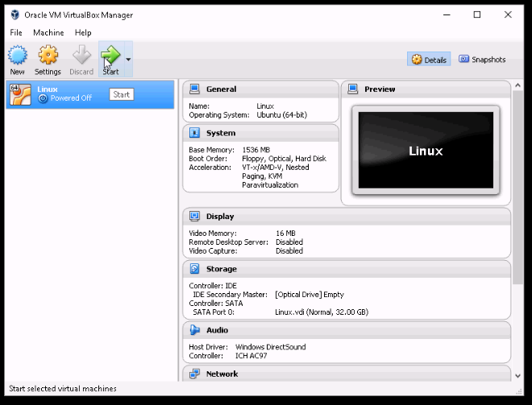Click the '1536 MB' base memory value
The height and width of the screenshot is (405, 532).
(x=256, y=150)
